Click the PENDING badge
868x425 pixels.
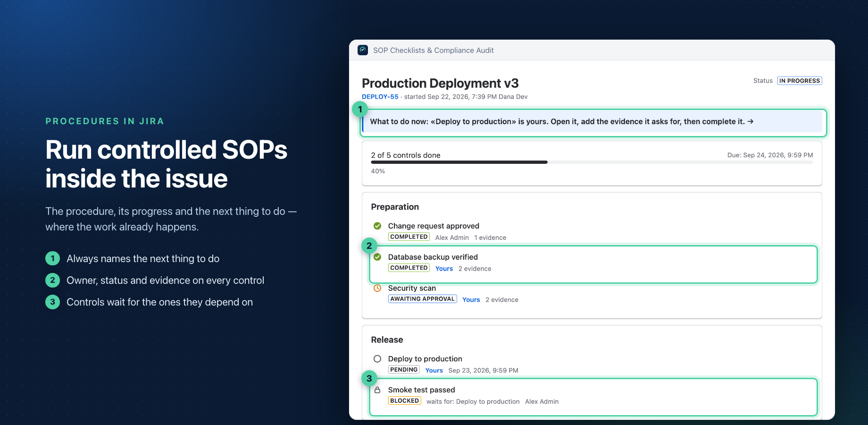pos(404,370)
